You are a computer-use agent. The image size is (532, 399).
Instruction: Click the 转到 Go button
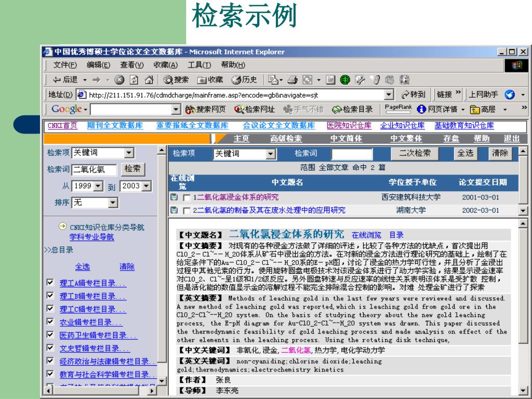coord(413,95)
